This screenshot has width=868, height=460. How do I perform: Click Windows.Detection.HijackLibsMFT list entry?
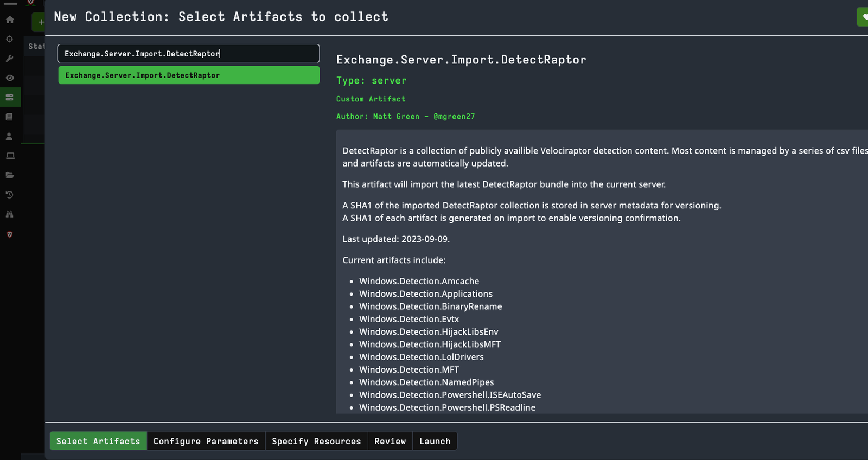(x=430, y=344)
